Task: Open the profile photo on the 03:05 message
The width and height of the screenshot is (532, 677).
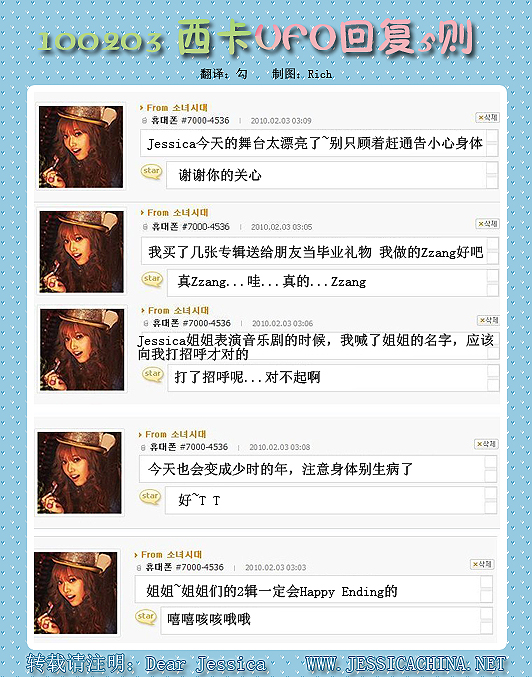Action: (82, 252)
